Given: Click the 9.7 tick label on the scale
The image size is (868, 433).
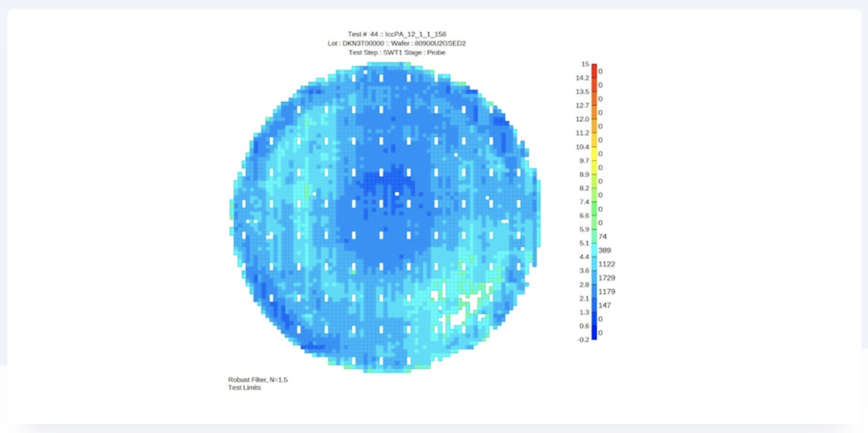Looking at the screenshot, I should tap(584, 160).
